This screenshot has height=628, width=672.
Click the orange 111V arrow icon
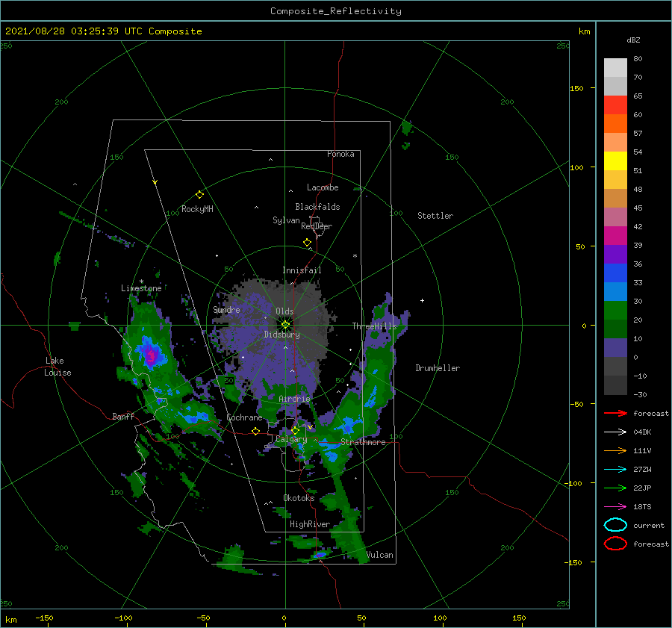click(615, 450)
